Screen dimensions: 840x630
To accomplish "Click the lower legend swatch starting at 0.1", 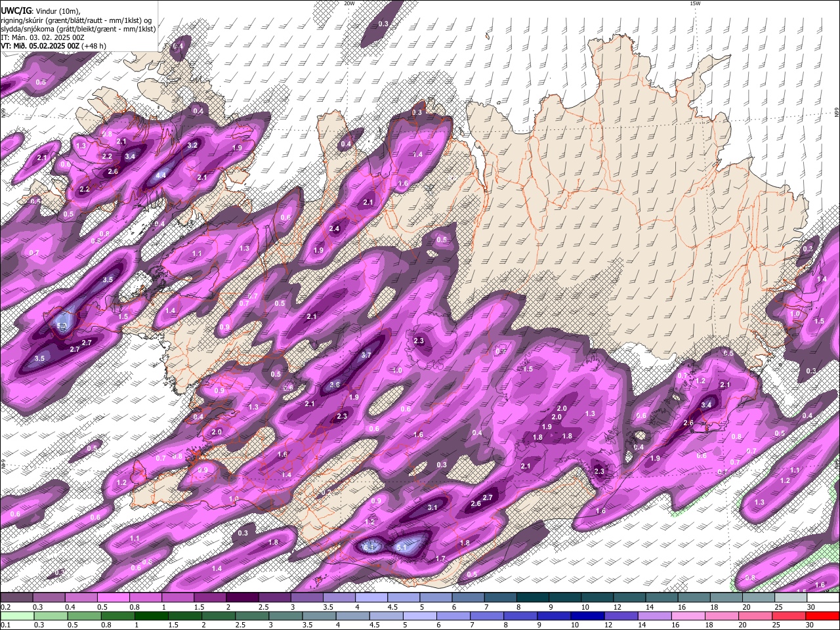I will [17, 616].
